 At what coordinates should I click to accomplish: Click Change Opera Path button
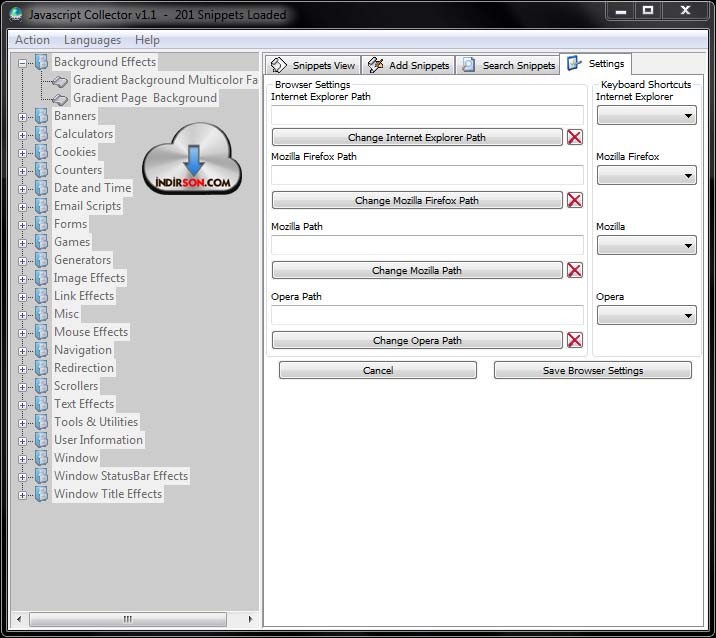point(417,340)
